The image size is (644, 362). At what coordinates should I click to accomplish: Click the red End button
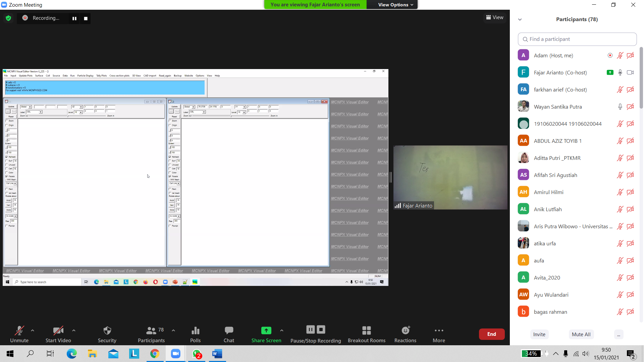click(491, 334)
